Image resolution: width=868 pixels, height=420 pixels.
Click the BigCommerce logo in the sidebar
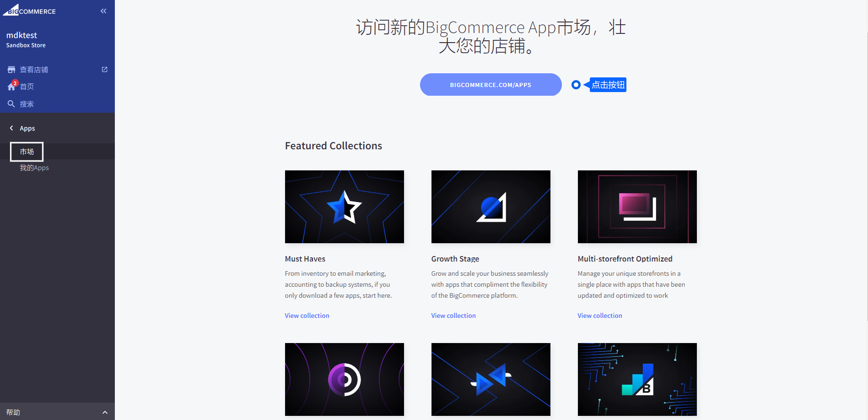(x=29, y=10)
